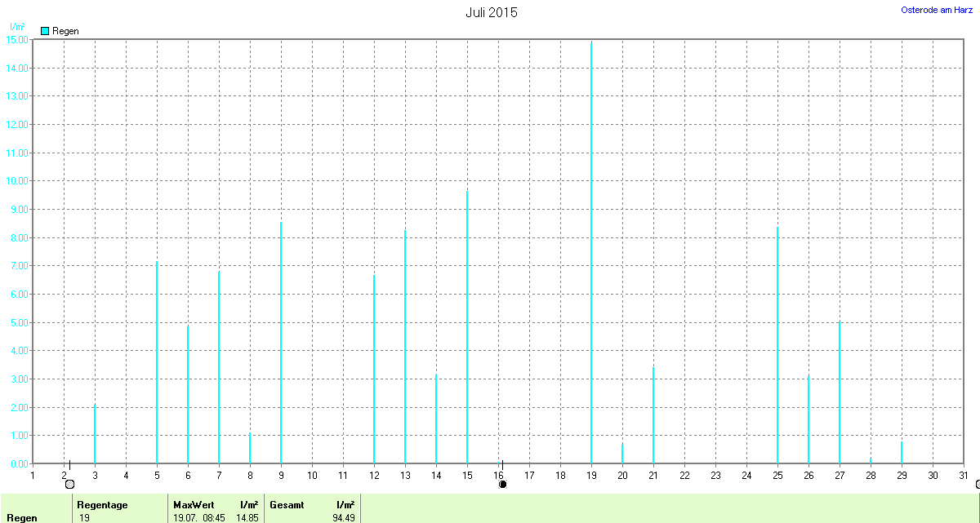Viewport: 980px width, 523px height.
Task: Click the Regentage value 19
Action: pyautogui.click(x=84, y=517)
